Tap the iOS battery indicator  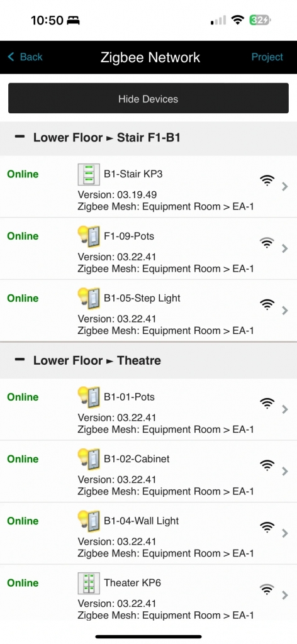tap(260, 20)
